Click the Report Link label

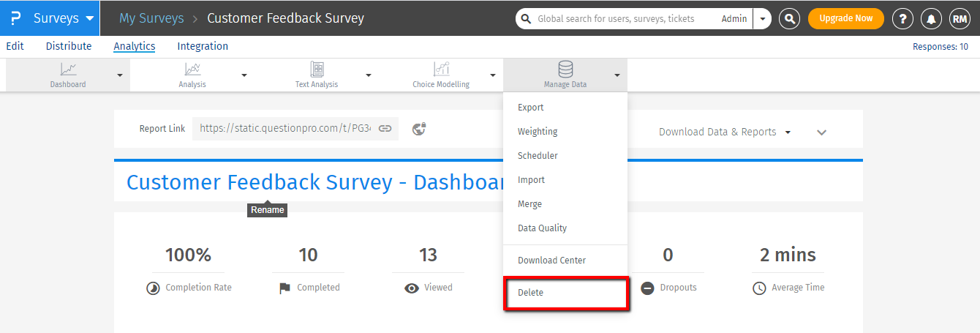[x=162, y=129]
